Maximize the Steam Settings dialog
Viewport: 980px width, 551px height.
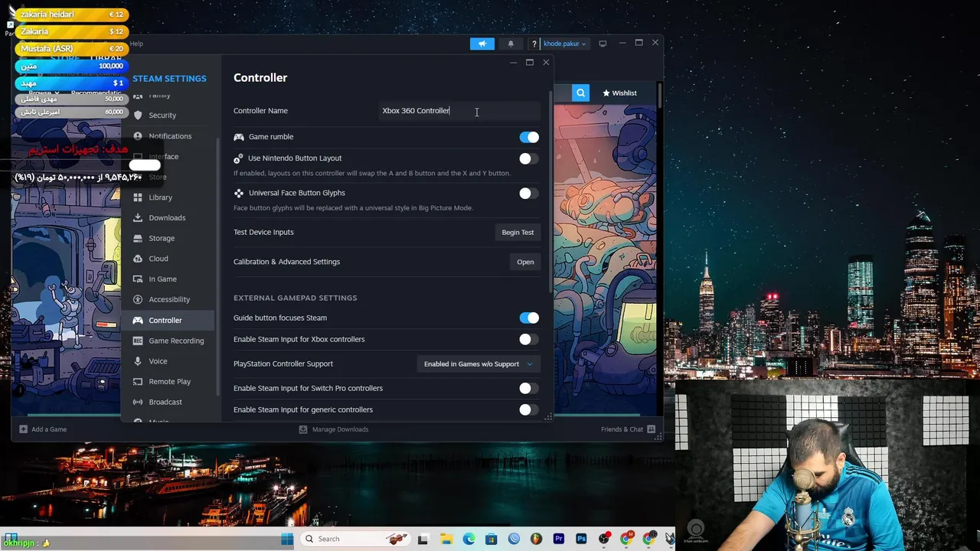pos(529,62)
